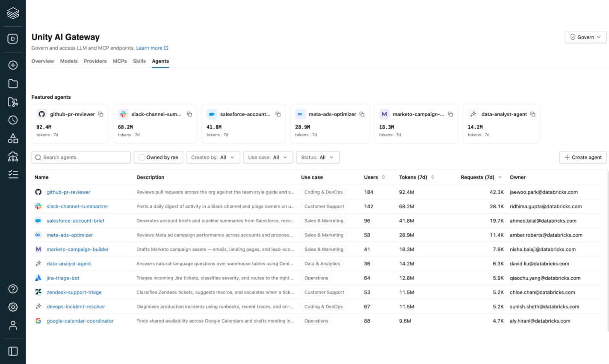609x364 pixels.
Task: Open the google-calendar-coordinator agent link
Action: point(80,321)
